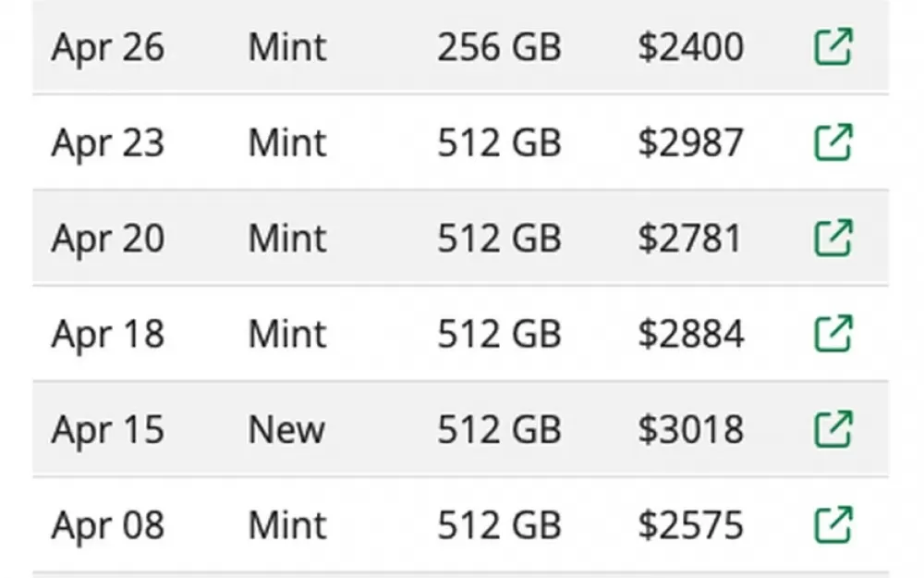924x578 pixels.
Task: Select the 256 GB storage cell
Action: pyautogui.click(x=499, y=47)
